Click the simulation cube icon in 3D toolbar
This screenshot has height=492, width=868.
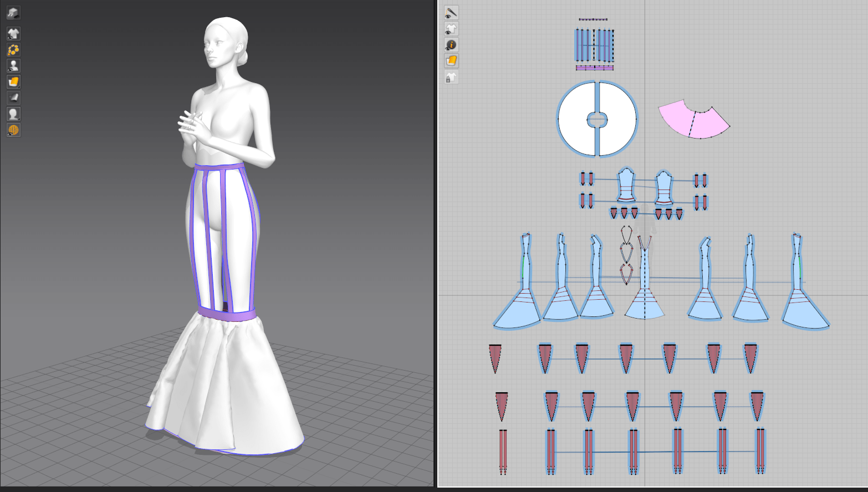[13, 12]
